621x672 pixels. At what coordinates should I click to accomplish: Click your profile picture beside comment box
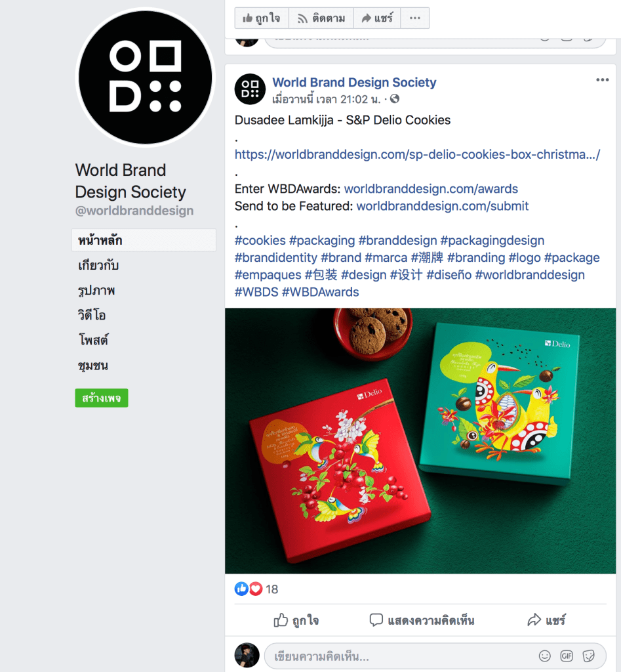[247, 656]
